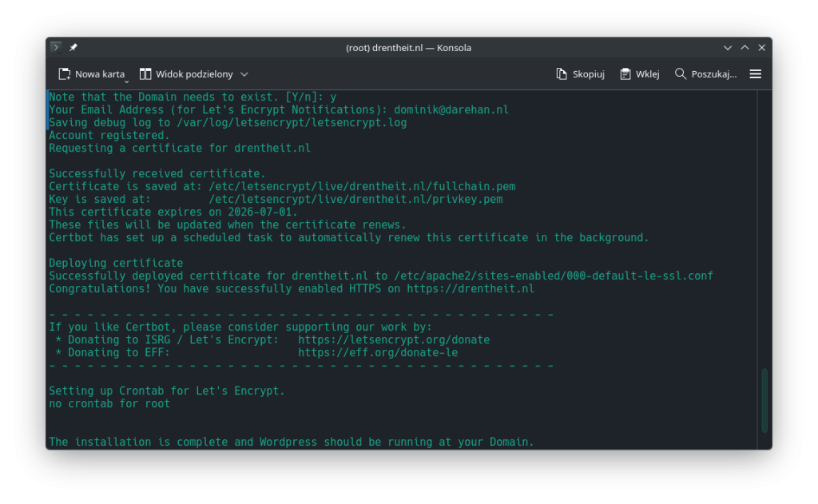Click the Wklej paste icon
818x504 pixels.
[625, 74]
